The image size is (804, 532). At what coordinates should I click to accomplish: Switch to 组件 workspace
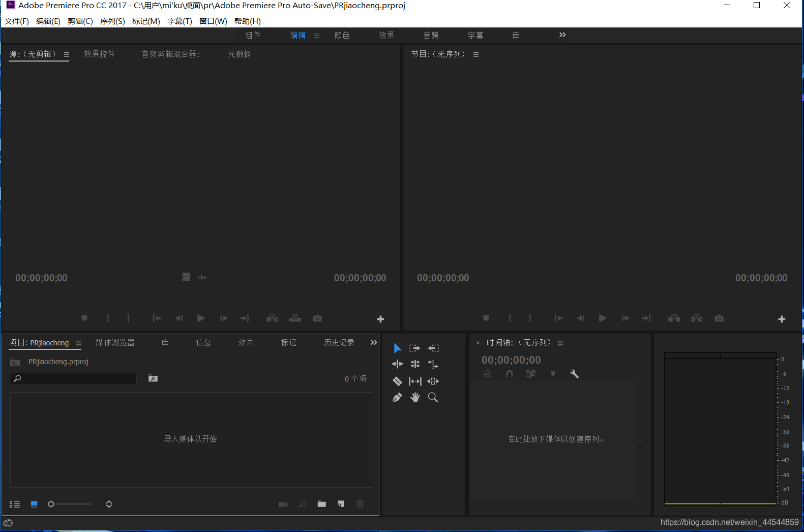click(253, 35)
